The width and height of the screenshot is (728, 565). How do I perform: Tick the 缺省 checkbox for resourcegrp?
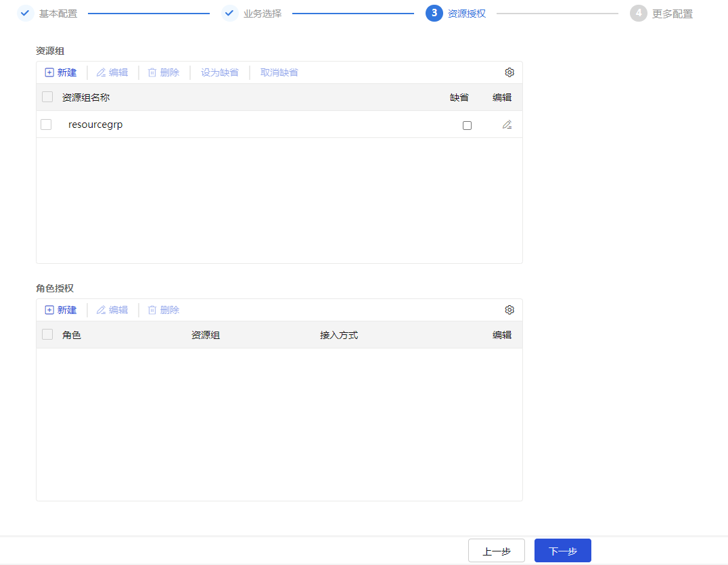point(467,125)
